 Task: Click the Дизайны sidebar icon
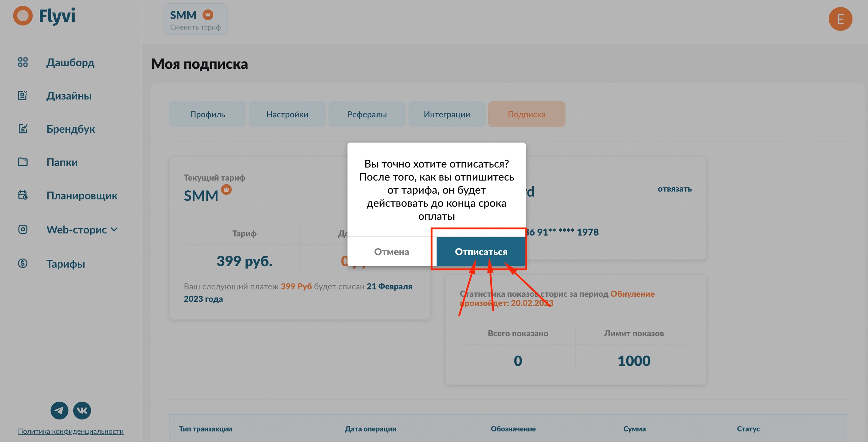click(23, 96)
